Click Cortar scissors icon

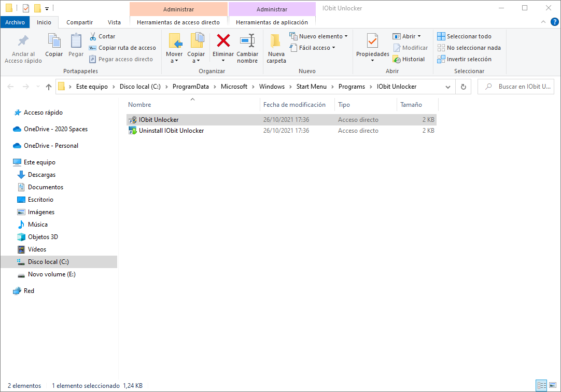coord(93,36)
